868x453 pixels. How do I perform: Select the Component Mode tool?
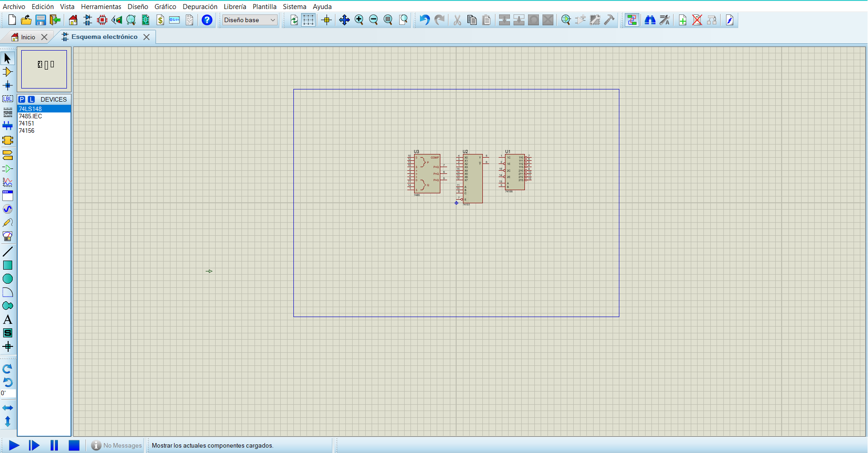8,72
